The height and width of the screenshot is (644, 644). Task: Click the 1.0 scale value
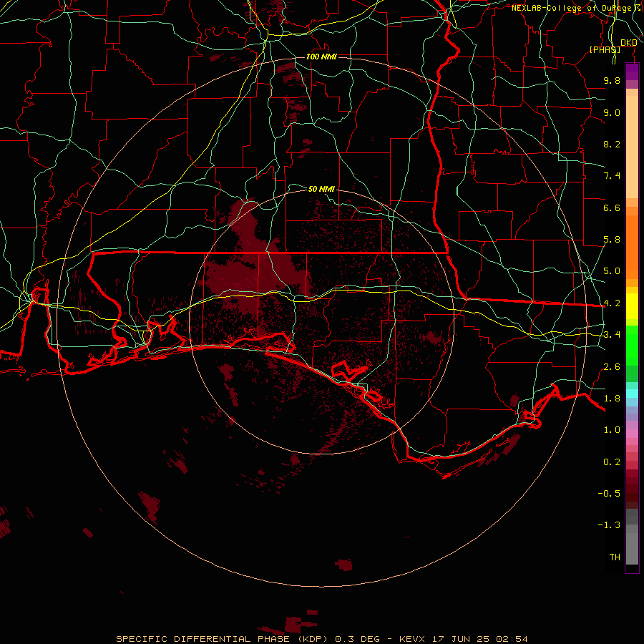pyautogui.click(x=612, y=430)
